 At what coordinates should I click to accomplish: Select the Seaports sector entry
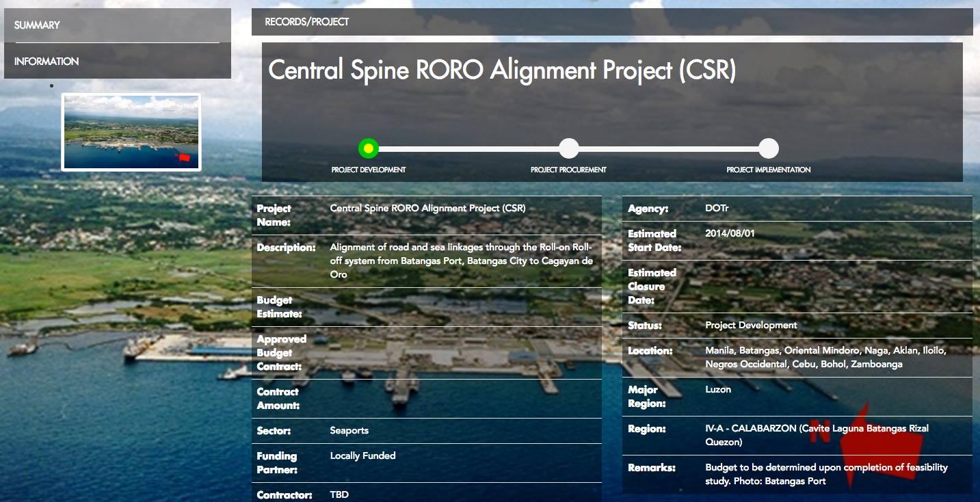[348, 431]
